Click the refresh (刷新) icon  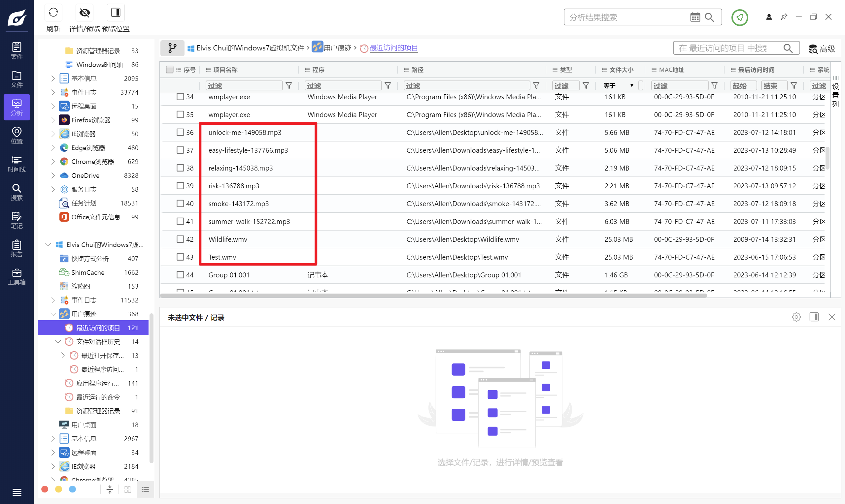click(53, 13)
